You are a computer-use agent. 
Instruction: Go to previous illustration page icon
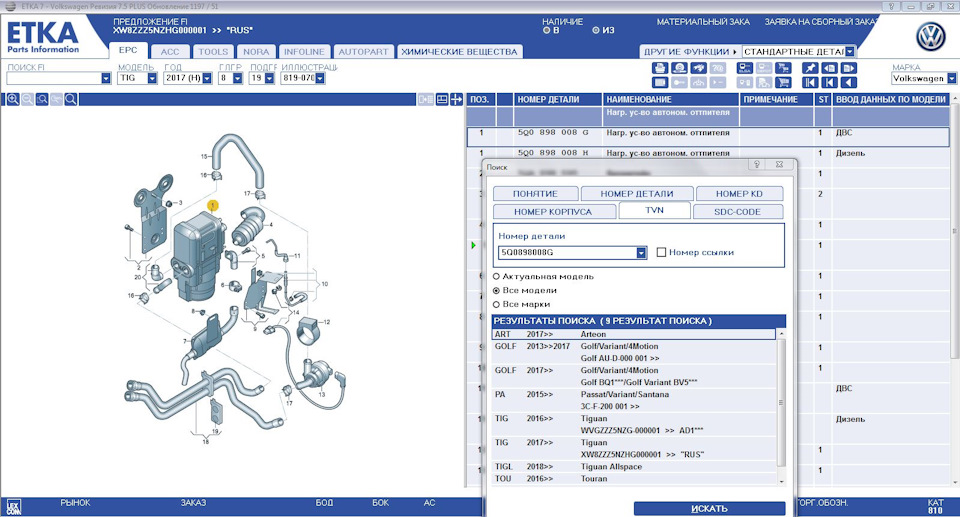pos(830,68)
